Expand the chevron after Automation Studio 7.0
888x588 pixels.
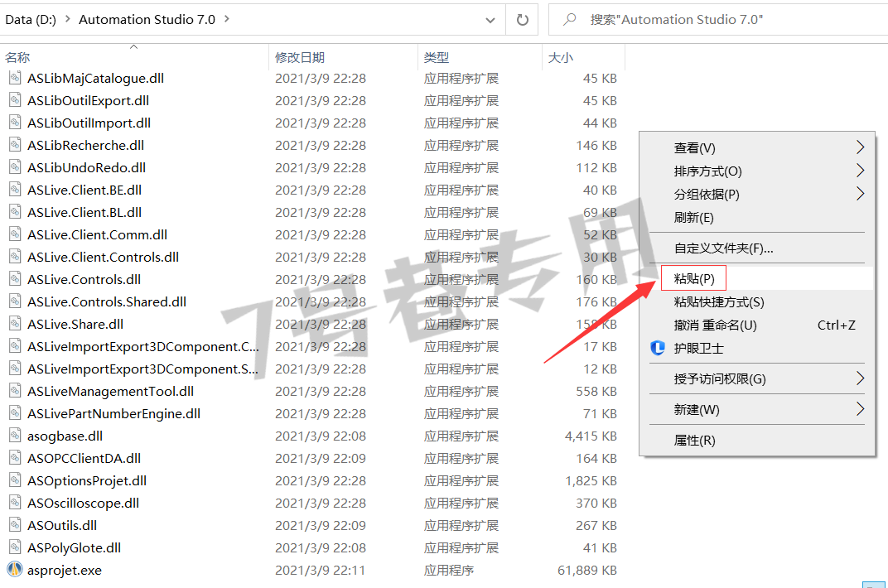(x=227, y=19)
